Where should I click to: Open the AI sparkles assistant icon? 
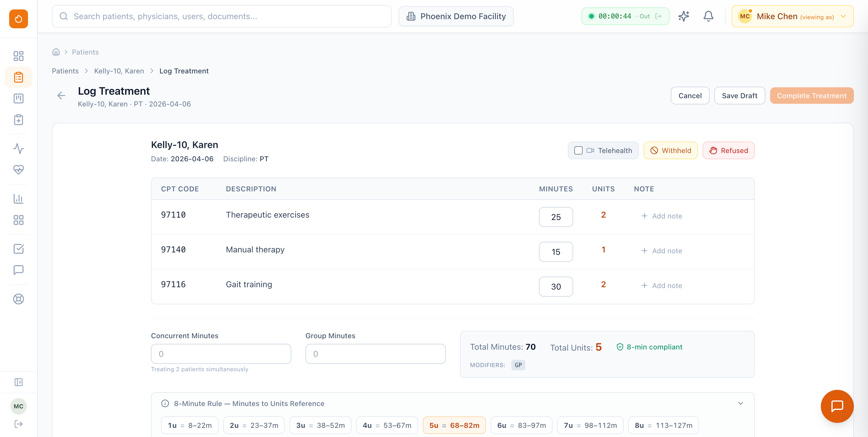tap(683, 16)
